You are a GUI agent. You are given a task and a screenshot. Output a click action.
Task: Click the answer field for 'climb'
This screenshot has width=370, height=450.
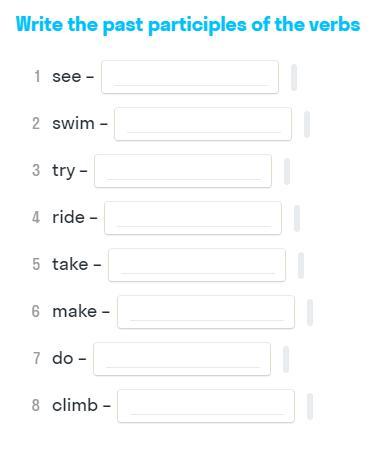click(x=206, y=406)
